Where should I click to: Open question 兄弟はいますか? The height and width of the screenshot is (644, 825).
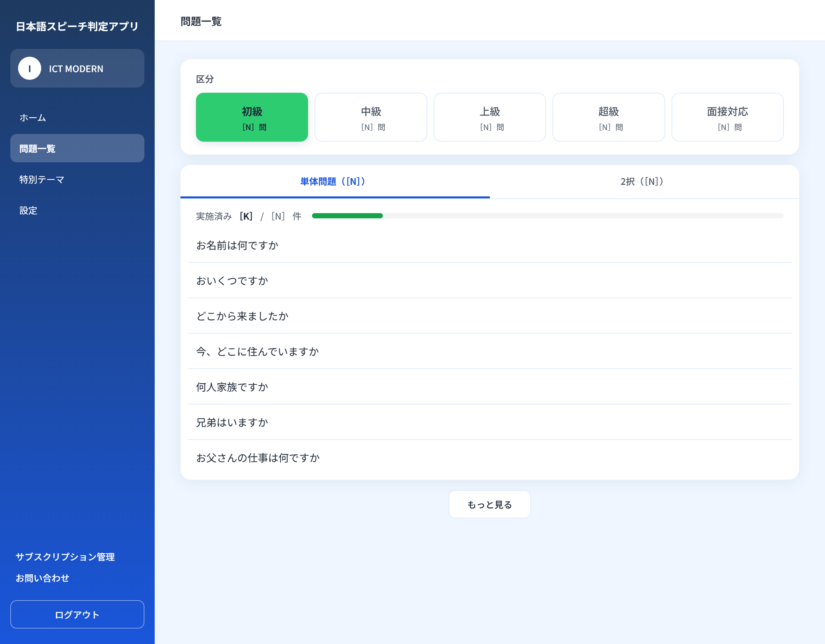[490, 423]
